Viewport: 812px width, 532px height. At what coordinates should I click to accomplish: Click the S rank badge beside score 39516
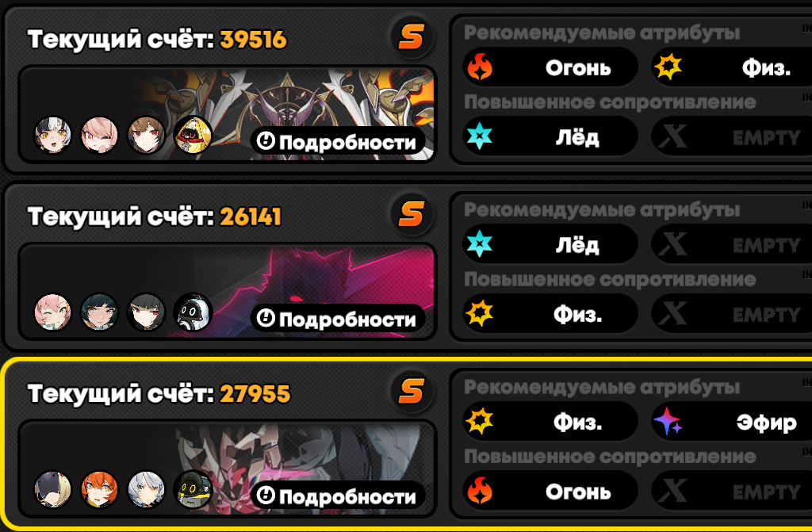pos(412,37)
